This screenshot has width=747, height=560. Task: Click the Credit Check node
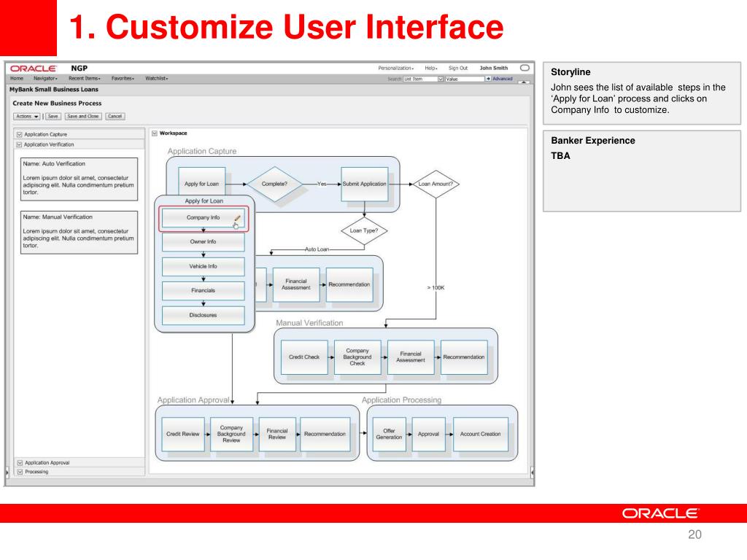pyautogui.click(x=304, y=357)
